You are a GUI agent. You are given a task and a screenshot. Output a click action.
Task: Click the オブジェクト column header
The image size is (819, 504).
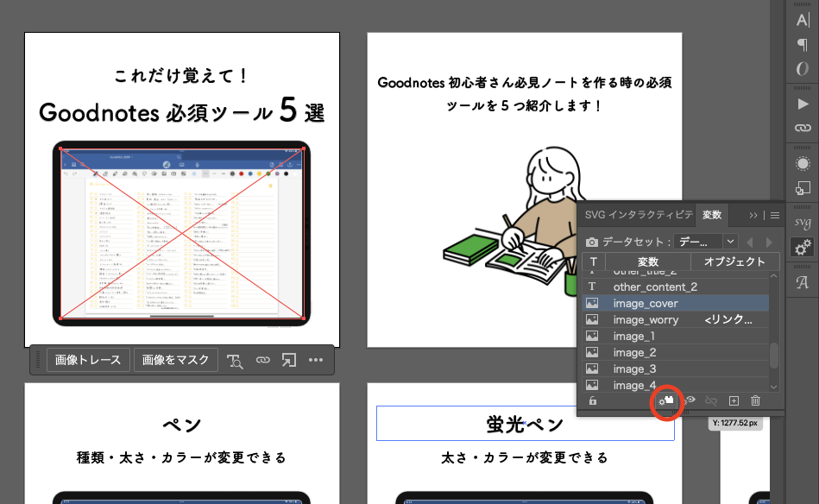tap(734, 261)
